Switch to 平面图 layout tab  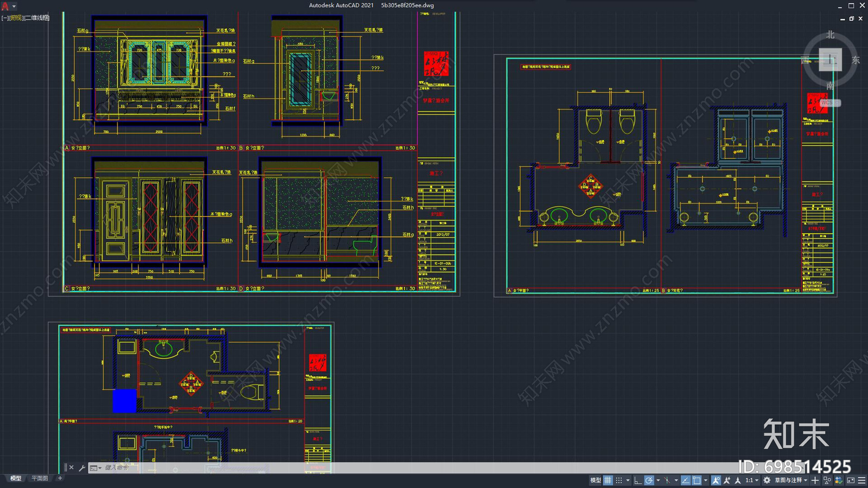coord(40,478)
